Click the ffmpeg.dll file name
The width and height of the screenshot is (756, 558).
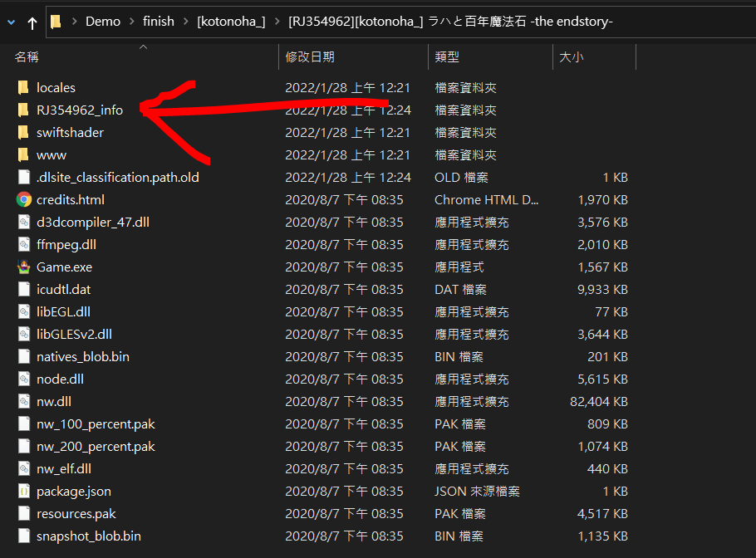click(x=66, y=244)
